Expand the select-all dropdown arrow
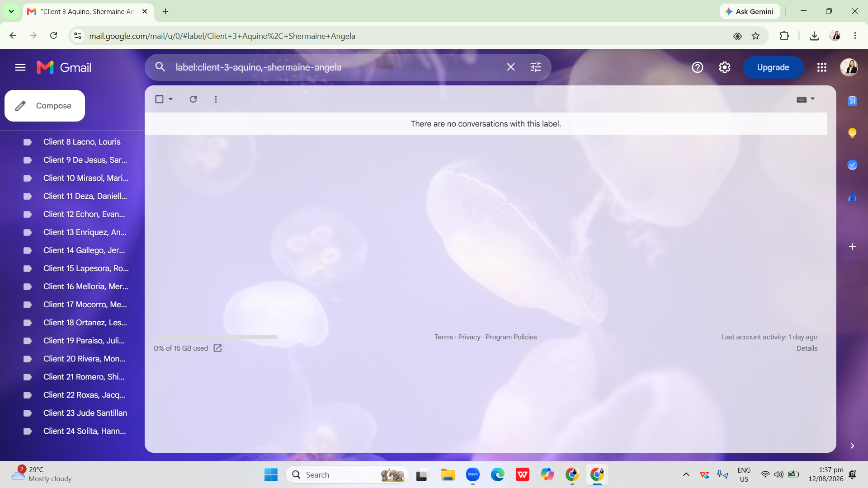 [x=171, y=99]
